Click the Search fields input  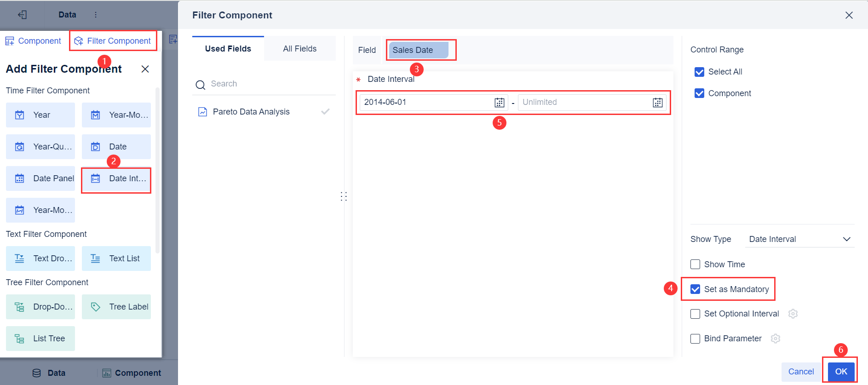point(264,84)
